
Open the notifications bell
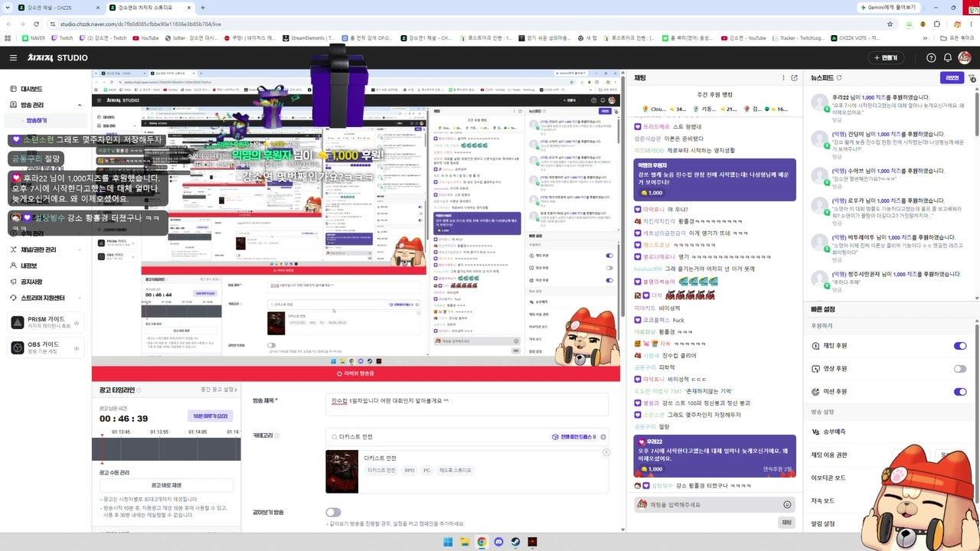948,57
